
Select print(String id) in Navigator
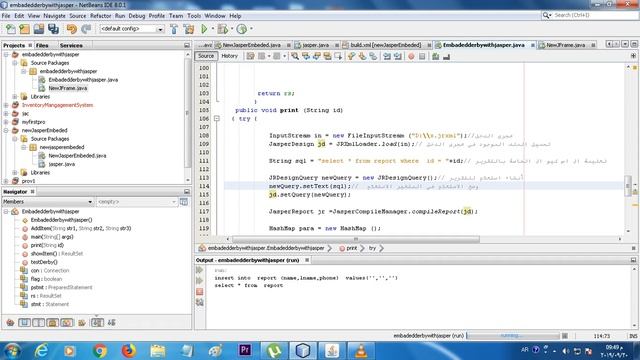[x=47, y=245]
